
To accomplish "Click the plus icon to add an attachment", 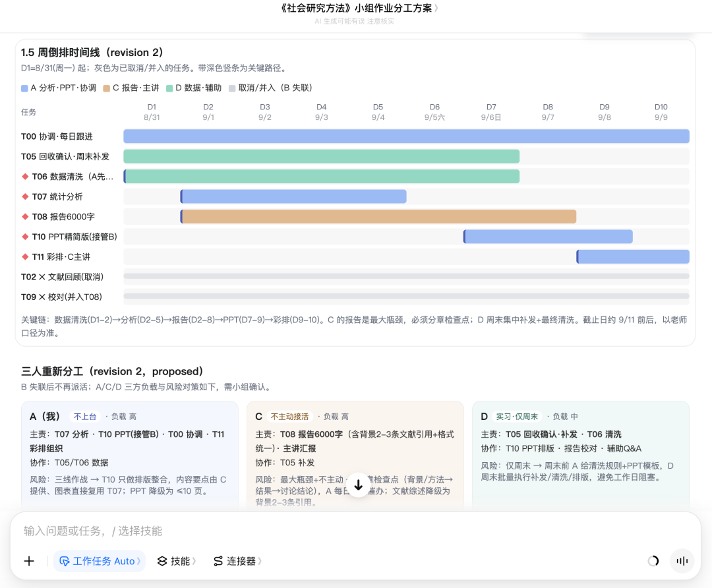I will [x=29, y=561].
